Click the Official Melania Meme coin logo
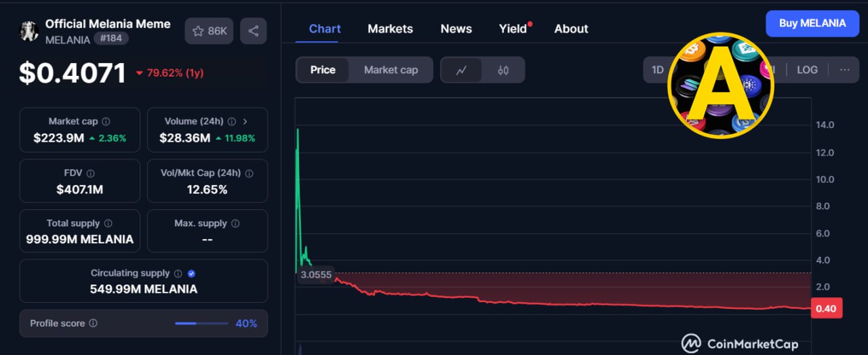This screenshot has height=355, width=868. (x=29, y=31)
